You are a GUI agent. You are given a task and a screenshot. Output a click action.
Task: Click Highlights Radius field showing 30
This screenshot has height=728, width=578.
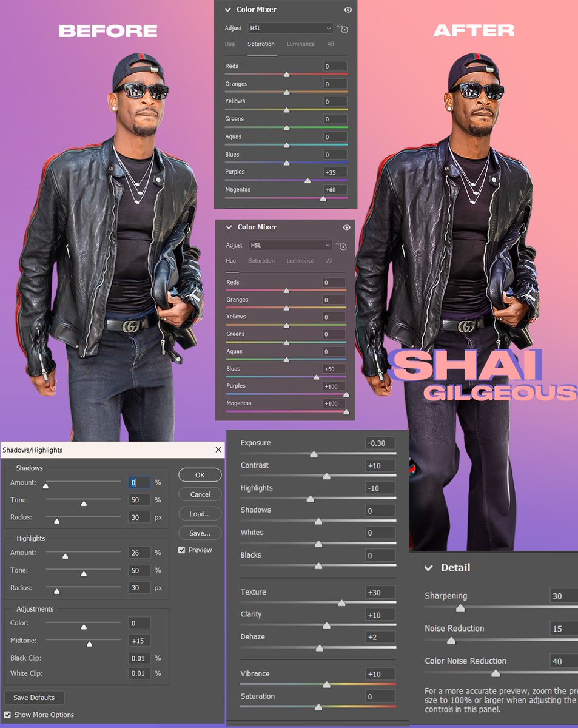click(x=139, y=588)
